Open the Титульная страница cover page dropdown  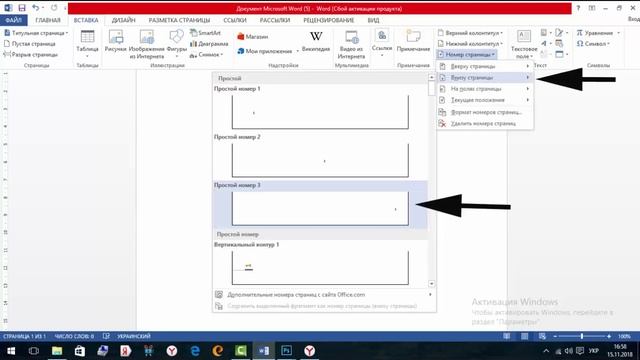pyautogui.click(x=36, y=33)
